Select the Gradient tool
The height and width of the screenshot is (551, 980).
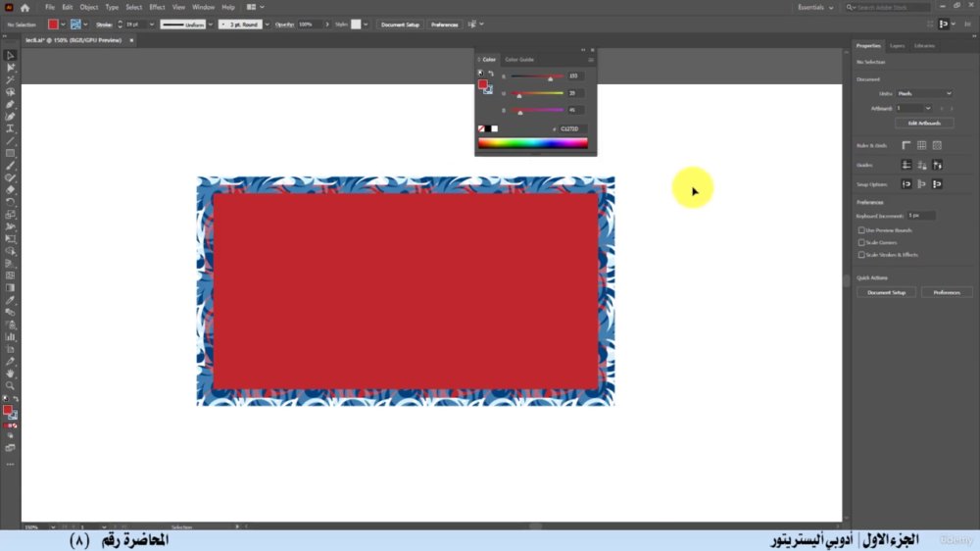[10, 287]
